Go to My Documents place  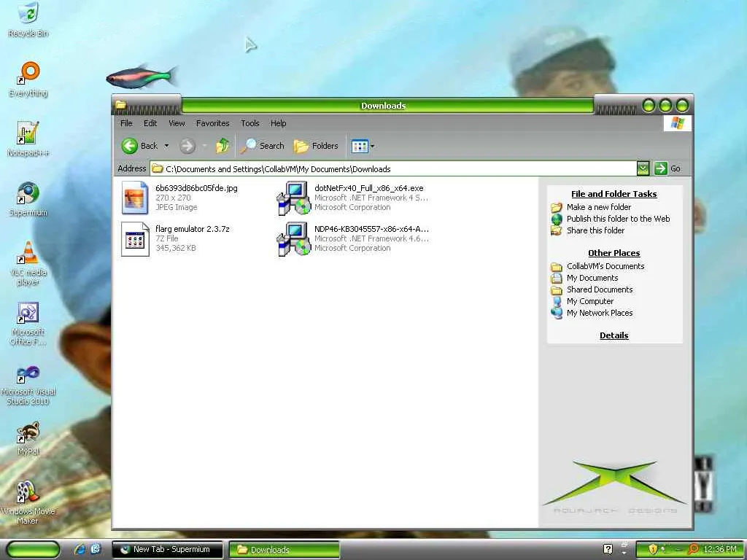[592, 278]
